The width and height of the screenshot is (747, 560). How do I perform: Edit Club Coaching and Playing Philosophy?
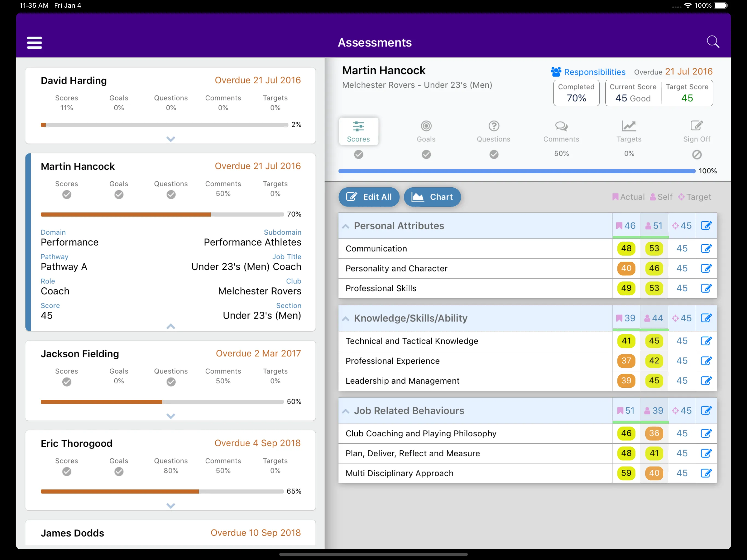706,434
